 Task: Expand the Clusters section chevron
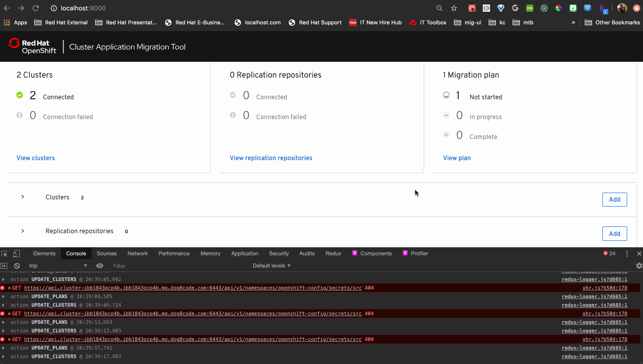23,197
